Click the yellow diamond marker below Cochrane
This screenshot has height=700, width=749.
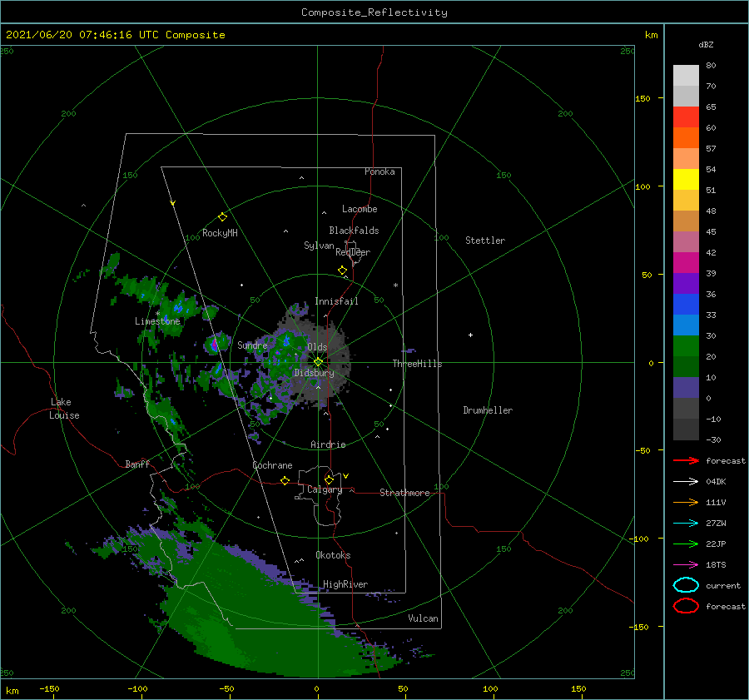[x=285, y=480]
